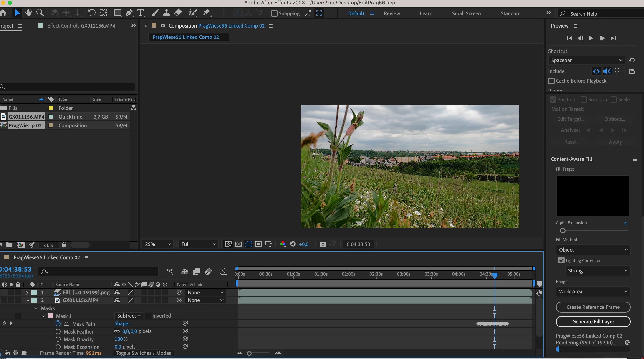Click Create Reference Frame button

593,307
